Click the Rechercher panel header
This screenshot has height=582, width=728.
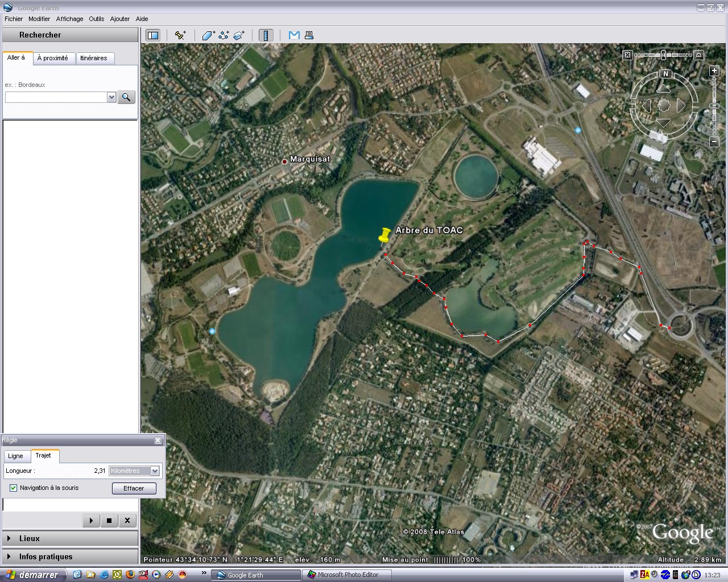(x=71, y=35)
